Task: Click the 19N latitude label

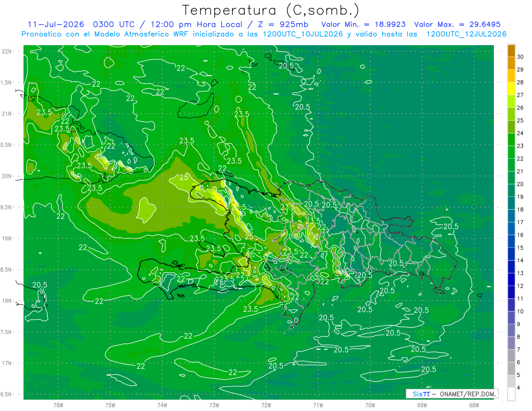Action: point(7,239)
